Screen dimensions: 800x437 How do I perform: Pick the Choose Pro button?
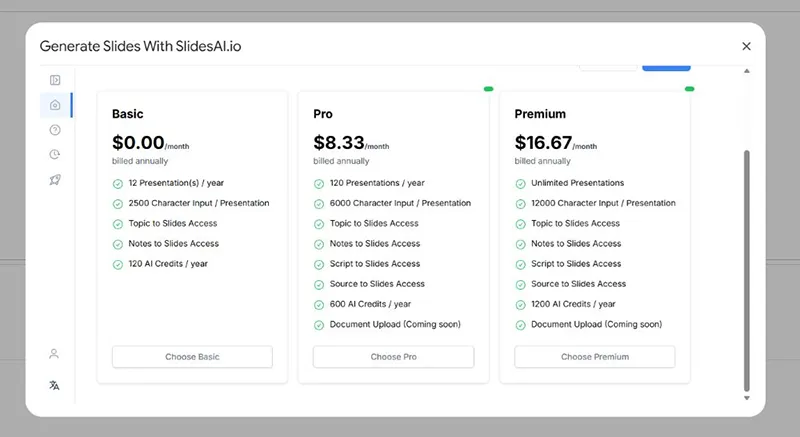393,357
